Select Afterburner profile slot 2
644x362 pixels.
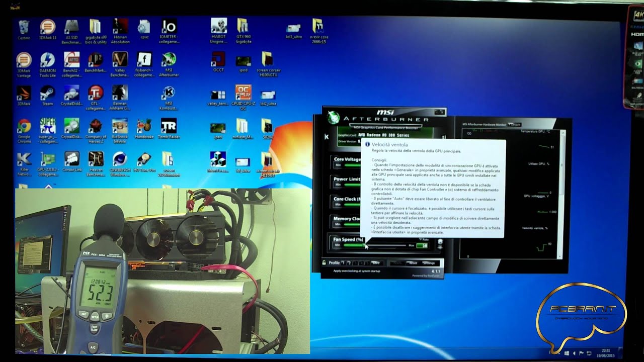(349, 263)
